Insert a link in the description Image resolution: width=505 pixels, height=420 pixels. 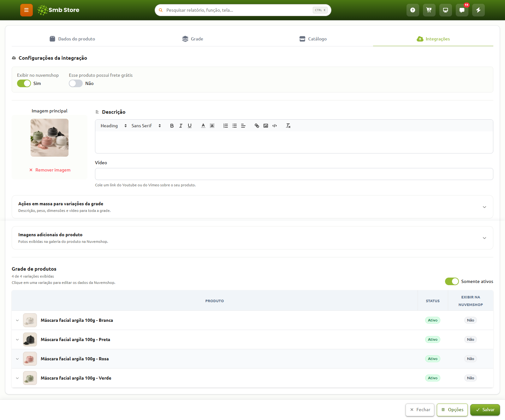point(257,126)
